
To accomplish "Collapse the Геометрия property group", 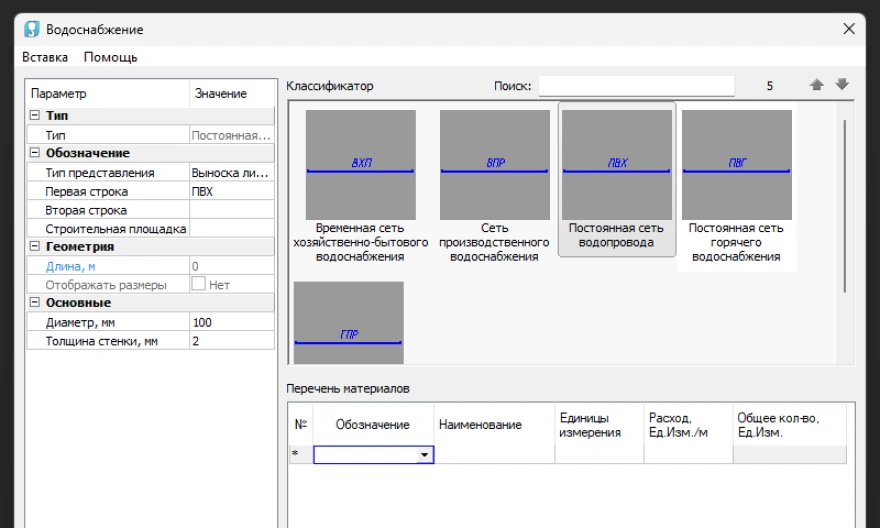I will [x=35, y=247].
